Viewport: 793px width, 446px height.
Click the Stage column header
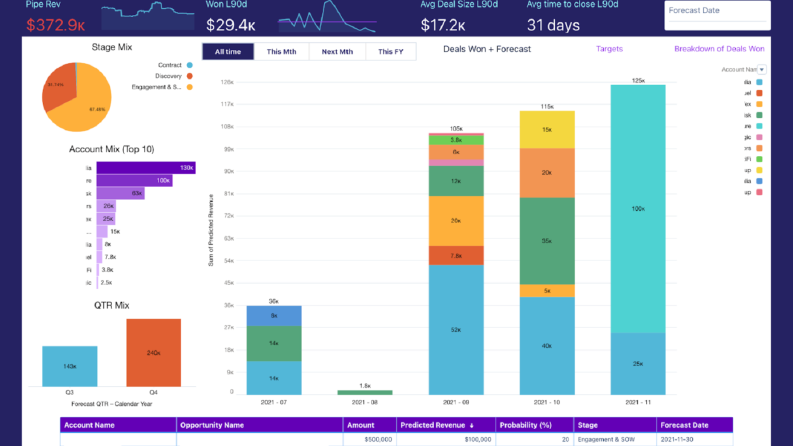[615, 425]
